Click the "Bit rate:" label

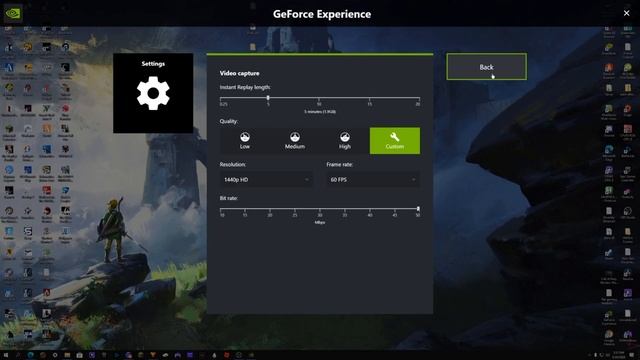tap(229, 198)
